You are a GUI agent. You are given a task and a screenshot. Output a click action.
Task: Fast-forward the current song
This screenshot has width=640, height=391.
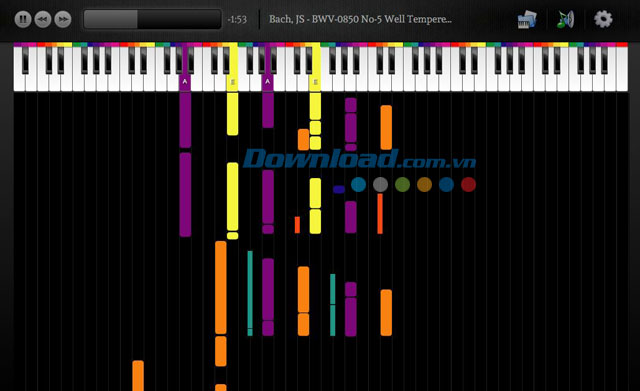tap(63, 19)
